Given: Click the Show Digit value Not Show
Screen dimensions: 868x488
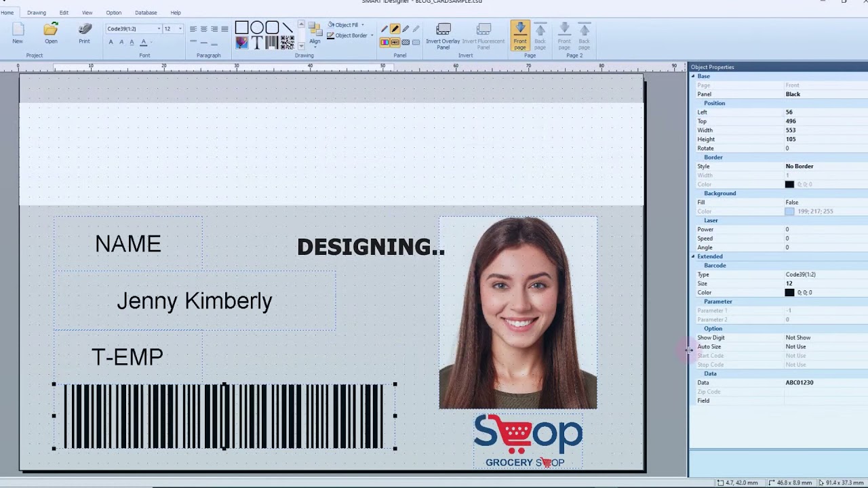Looking at the screenshot, I should 826,338.
